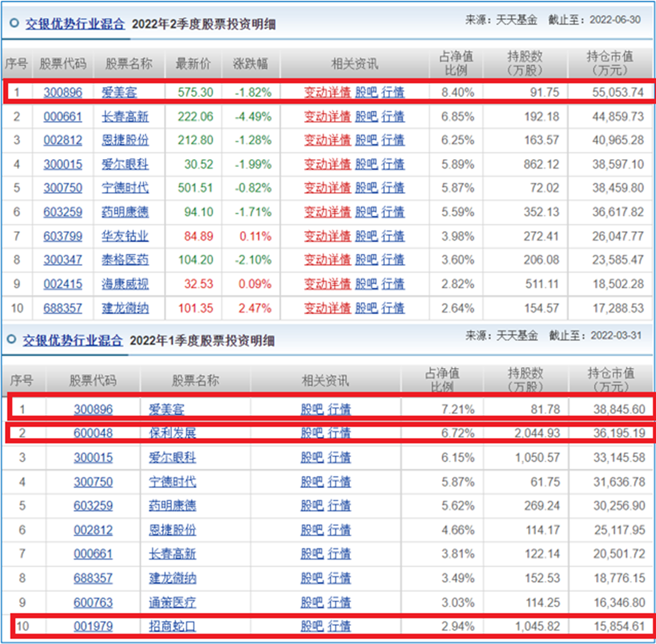Image resolution: width=656 pixels, height=644 pixels.
Task: Click 药明康德 name in Q2 table
Action: click(125, 212)
